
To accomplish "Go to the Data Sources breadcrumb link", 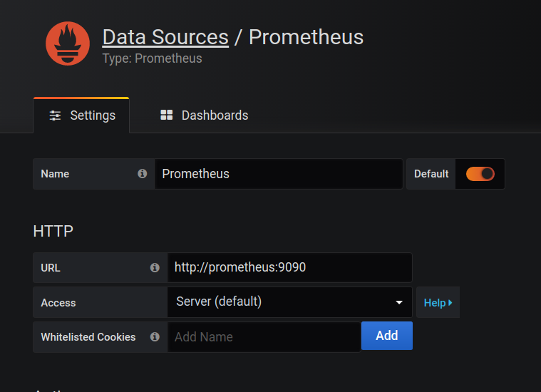I will coord(165,37).
